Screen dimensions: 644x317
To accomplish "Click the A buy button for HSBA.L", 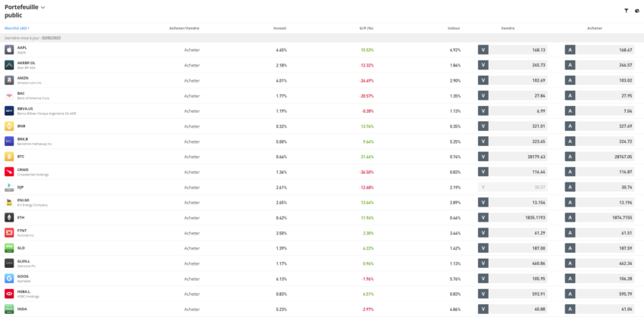I will click(570, 294).
